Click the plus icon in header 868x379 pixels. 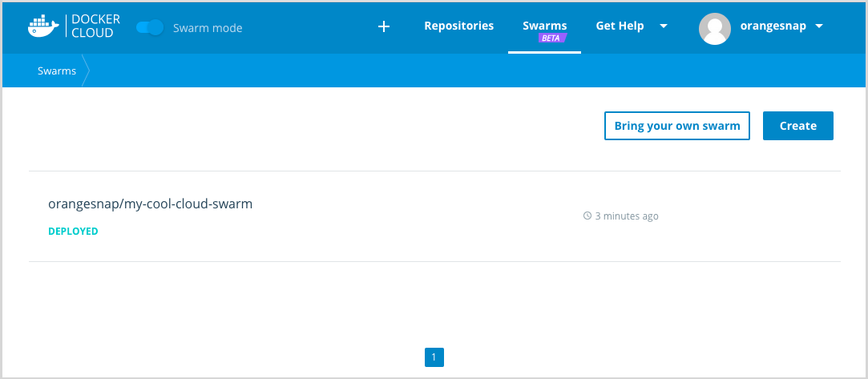pos(383,26)
